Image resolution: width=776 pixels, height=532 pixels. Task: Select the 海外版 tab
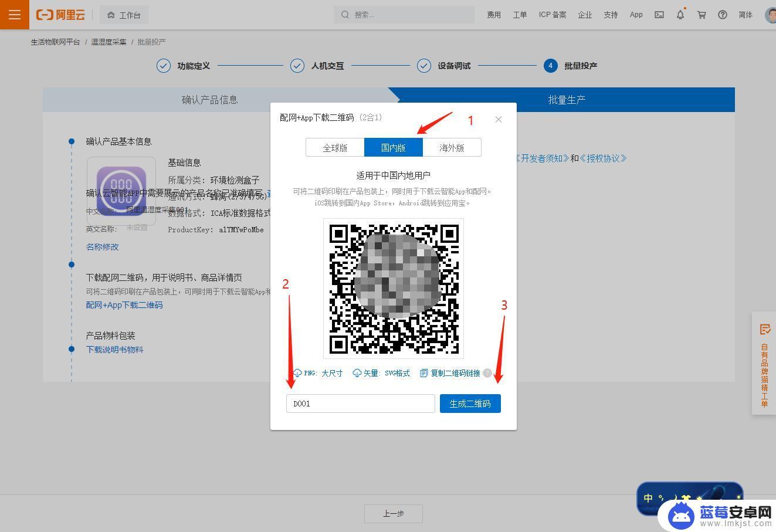point(452,148)
